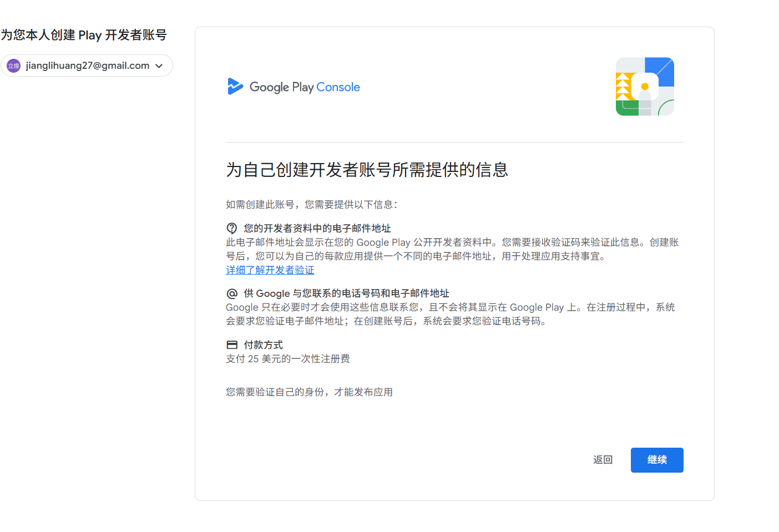Click the text 您需要验证自己的身份，才能发布应用

click(x=309, y=392)
